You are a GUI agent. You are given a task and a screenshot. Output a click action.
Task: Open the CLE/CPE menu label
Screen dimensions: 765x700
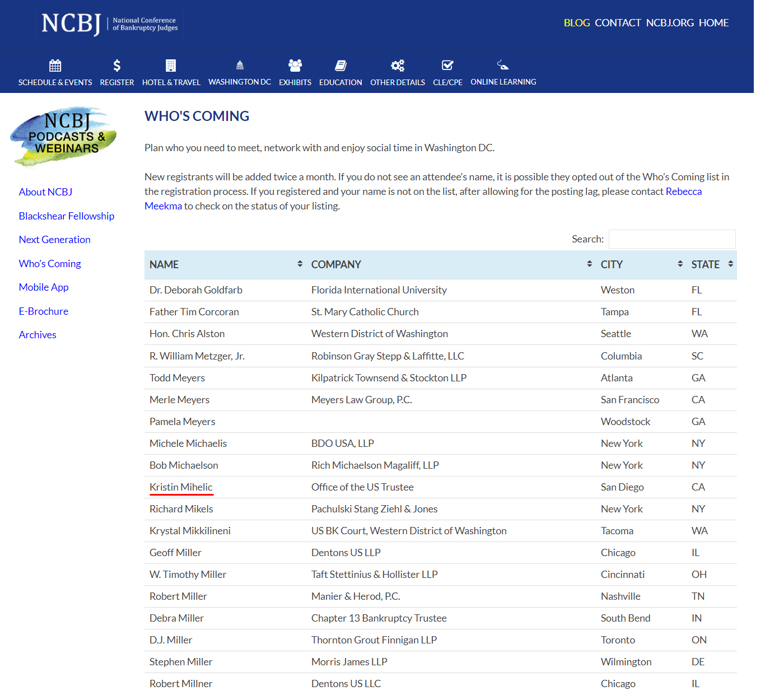click(447, 82)
